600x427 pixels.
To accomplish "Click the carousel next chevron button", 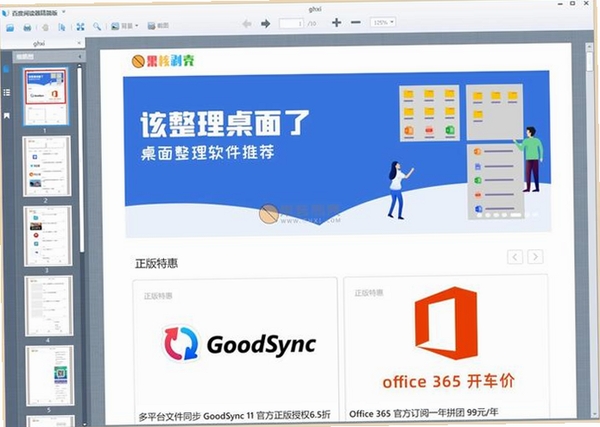I will tap(535, 257).
